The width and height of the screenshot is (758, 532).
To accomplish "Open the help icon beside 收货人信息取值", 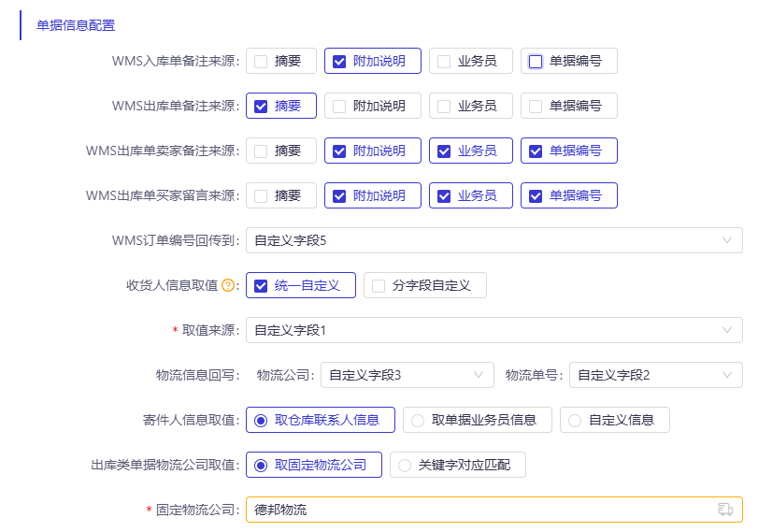I will click(x=228, y=285).
